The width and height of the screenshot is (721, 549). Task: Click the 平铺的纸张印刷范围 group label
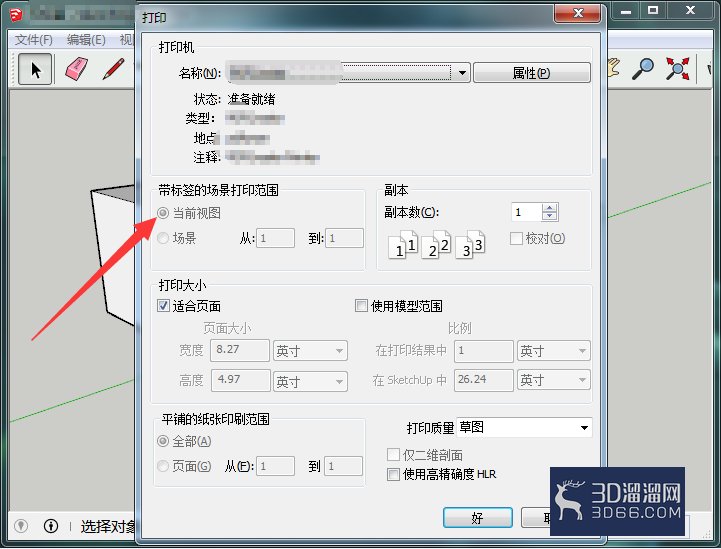pyautogui.click(x=215, y=419)
